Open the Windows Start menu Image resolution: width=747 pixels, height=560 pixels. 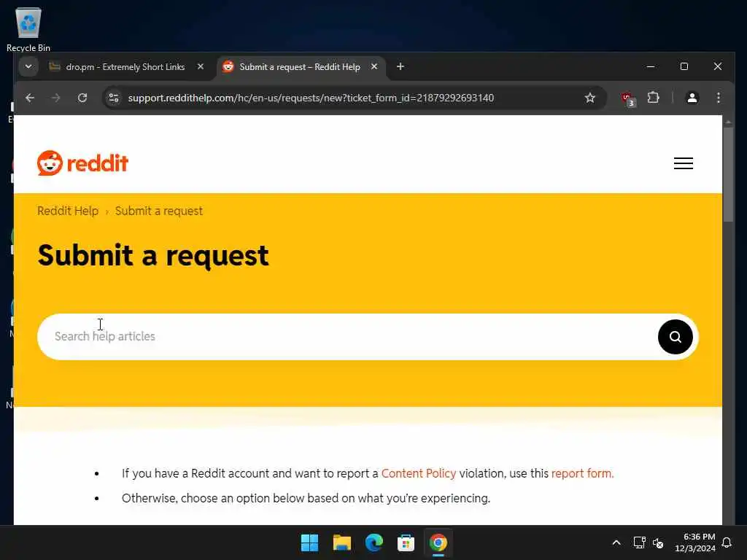(x=309, y=542)
